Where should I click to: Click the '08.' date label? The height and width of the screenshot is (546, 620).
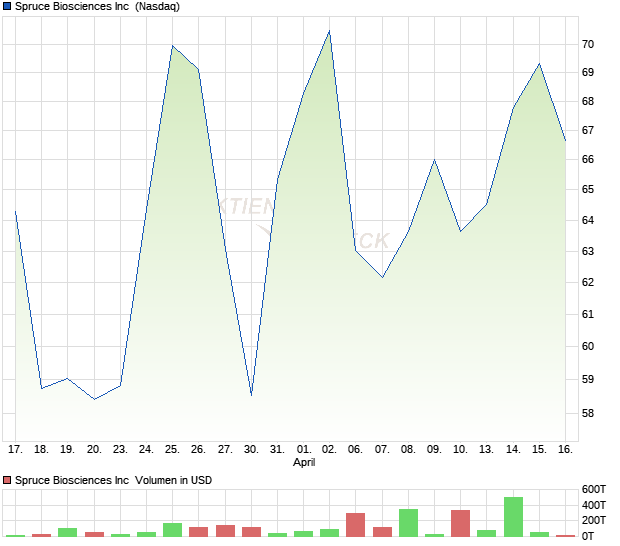click(x=408, y=450)
